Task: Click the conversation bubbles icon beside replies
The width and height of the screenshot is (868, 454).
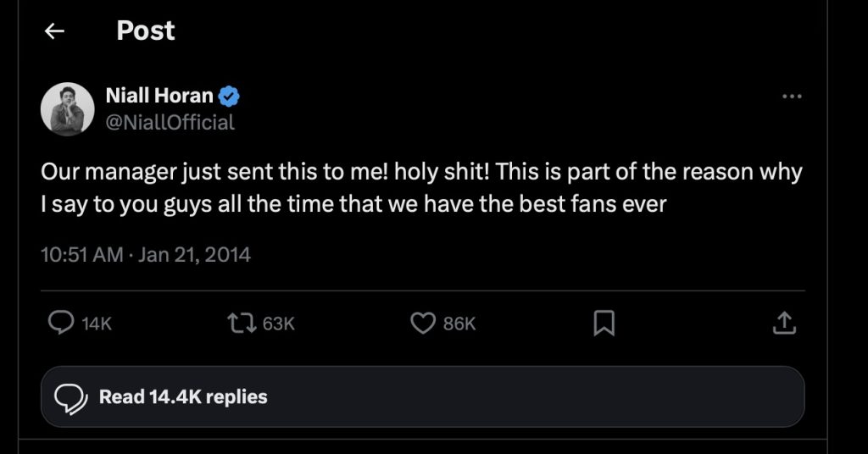Action: pyautogui.click(x=71, y=396)
